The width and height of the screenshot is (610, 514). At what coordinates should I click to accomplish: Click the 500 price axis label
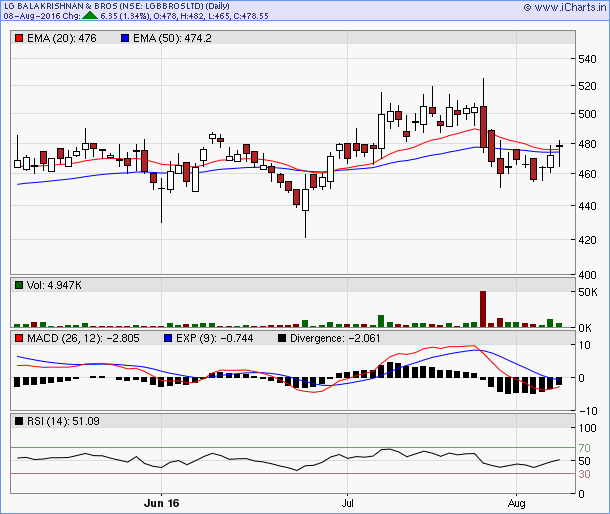tap(587, 114)
